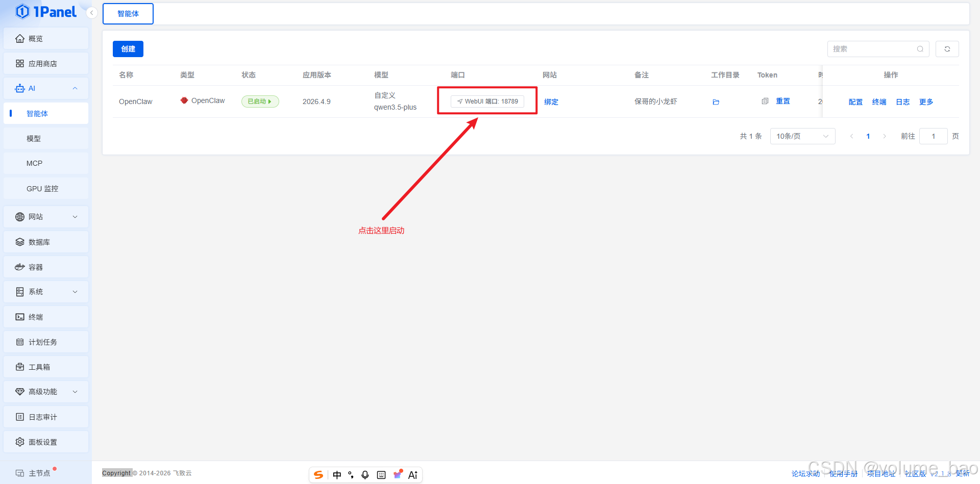Open the 数据库 database page
The width and height of the screenshot is (980, 484).
coord(46,242)
